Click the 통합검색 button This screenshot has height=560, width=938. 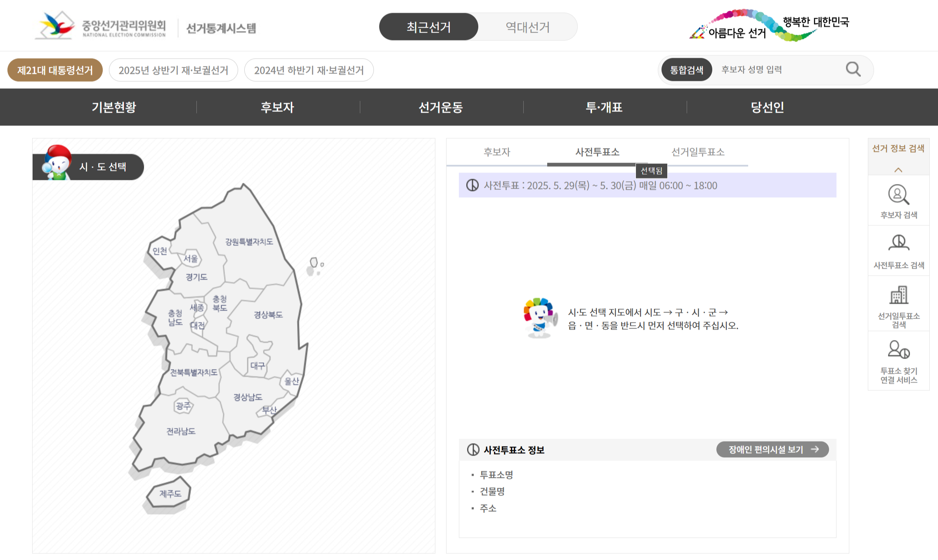pyautogui.click(x=686, y=70)
